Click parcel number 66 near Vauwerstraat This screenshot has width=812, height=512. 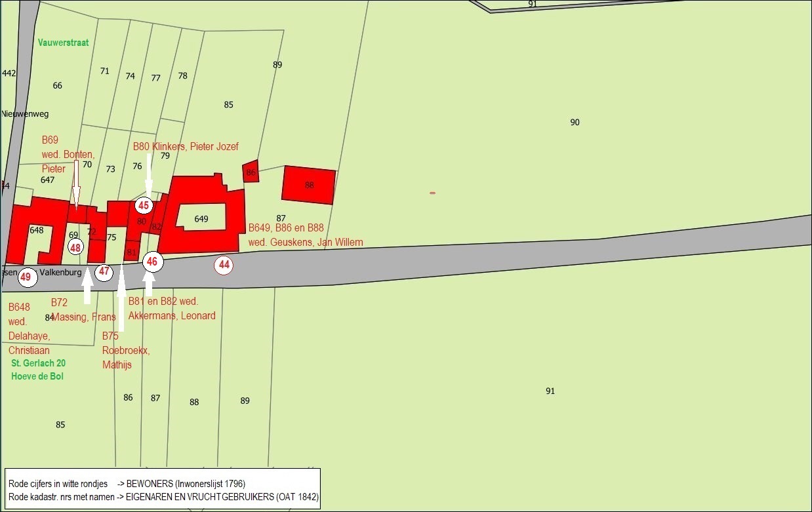pyautogui.click(x=58, y=86)
